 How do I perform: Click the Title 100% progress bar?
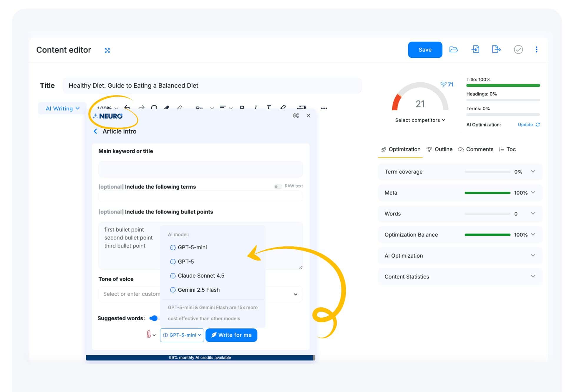tap(503, 86)
